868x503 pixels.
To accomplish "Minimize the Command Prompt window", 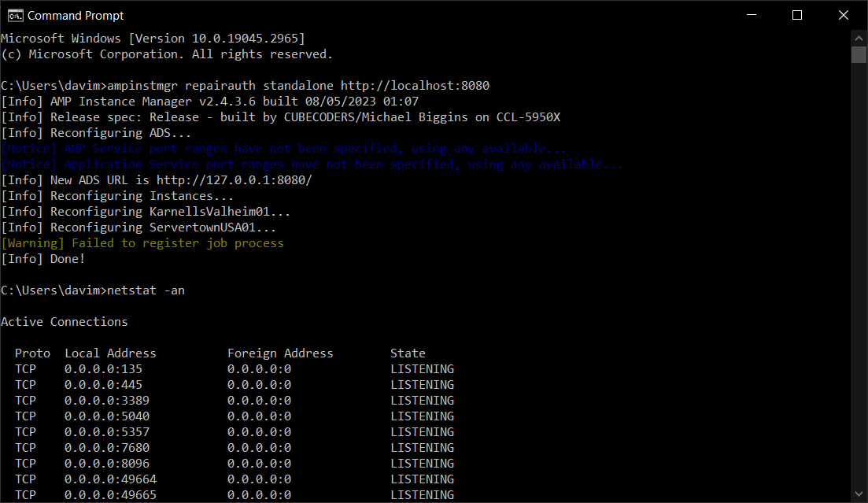I will point(752,15).
